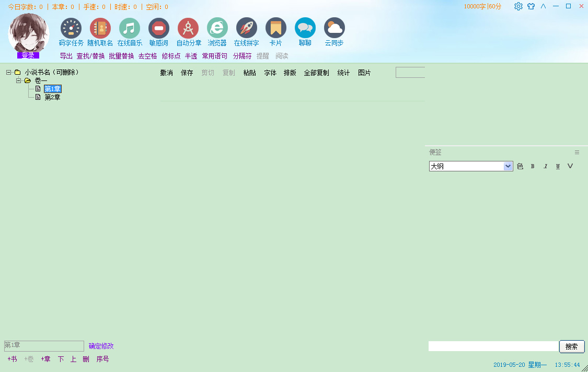The width and height of the screenshot is (588, 372).
Task: Click the 搜索 search button
Action: (x=572, y=346)
